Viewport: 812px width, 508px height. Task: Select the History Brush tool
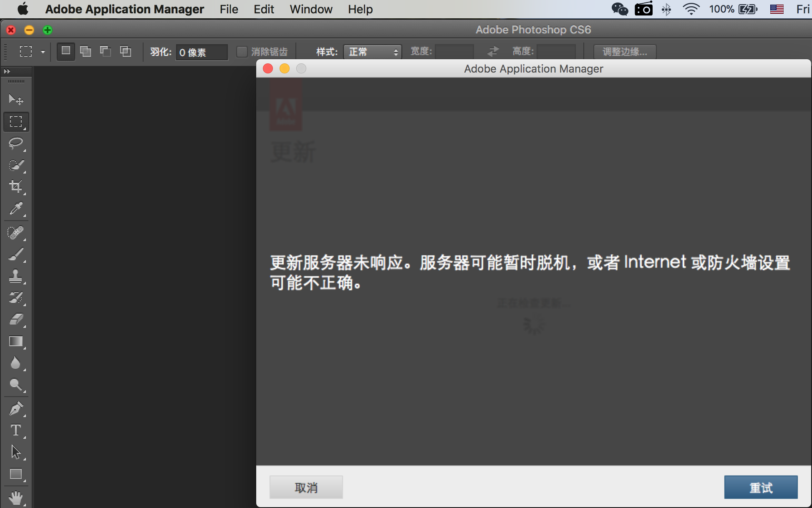[x=16, y=297]
